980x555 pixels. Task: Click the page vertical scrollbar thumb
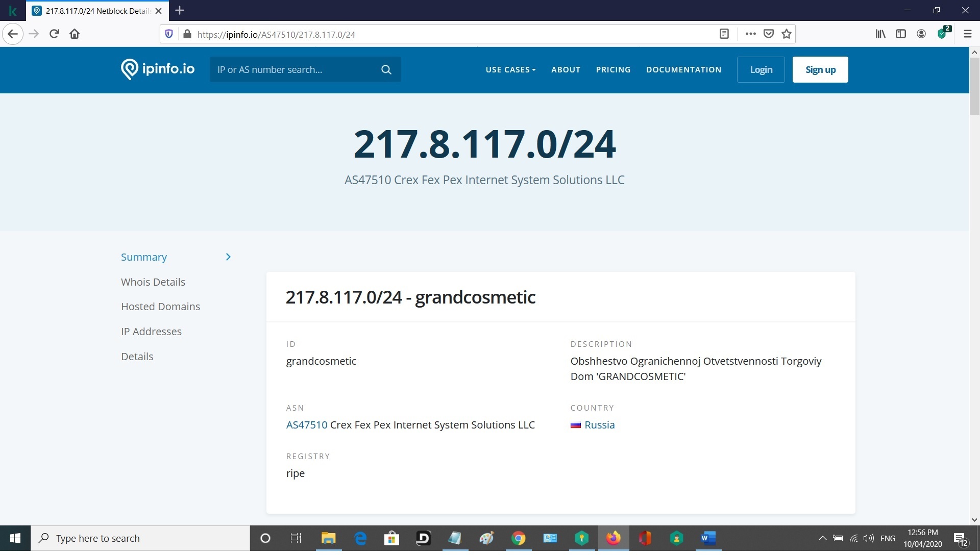pyautogui.click(x=974, y=87)
